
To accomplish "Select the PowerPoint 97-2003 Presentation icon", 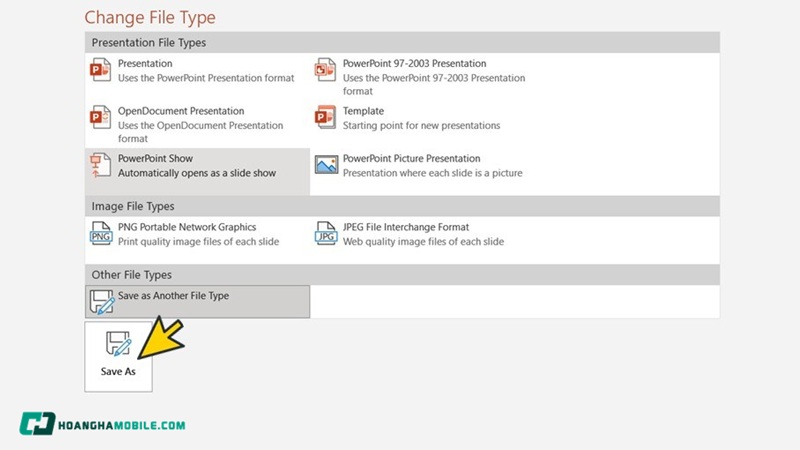I will click(x=326, y=70).
